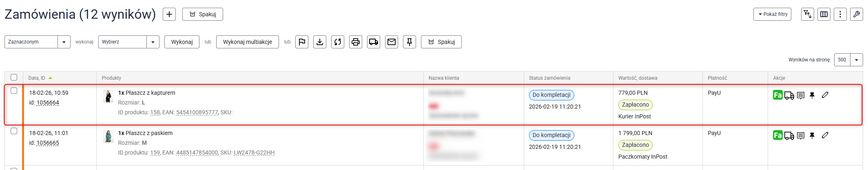868x170 pixels.
Task: Click the download icon in the toolbar
Action: [320, 42]
